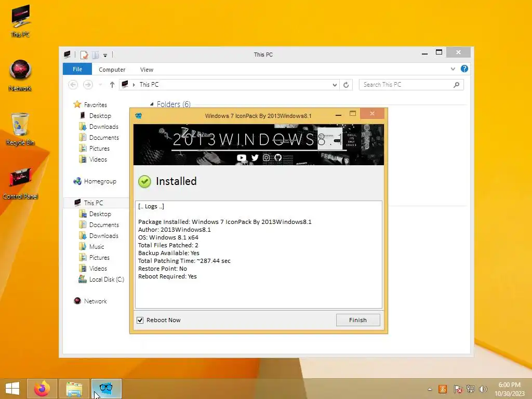Click the Twitter icon in installer banner
Image resolution: width=532 pixels, height=399 pixels.
[255, 158]
